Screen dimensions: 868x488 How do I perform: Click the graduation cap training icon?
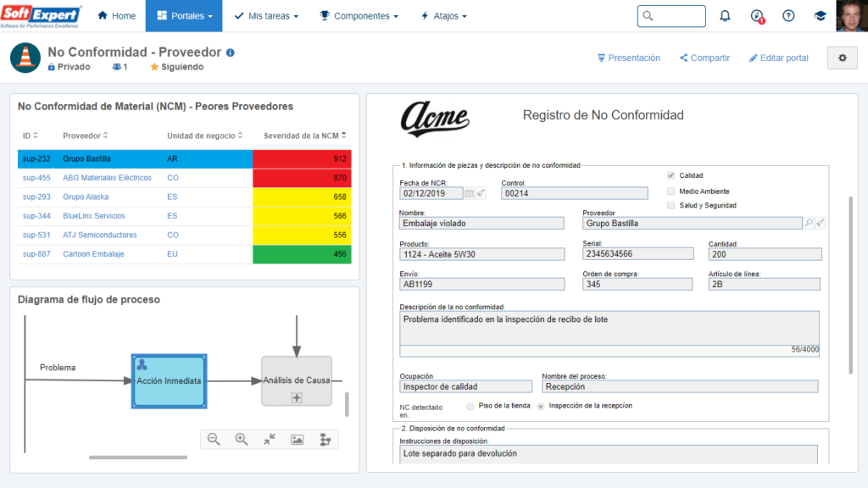(x=820, y=16)
